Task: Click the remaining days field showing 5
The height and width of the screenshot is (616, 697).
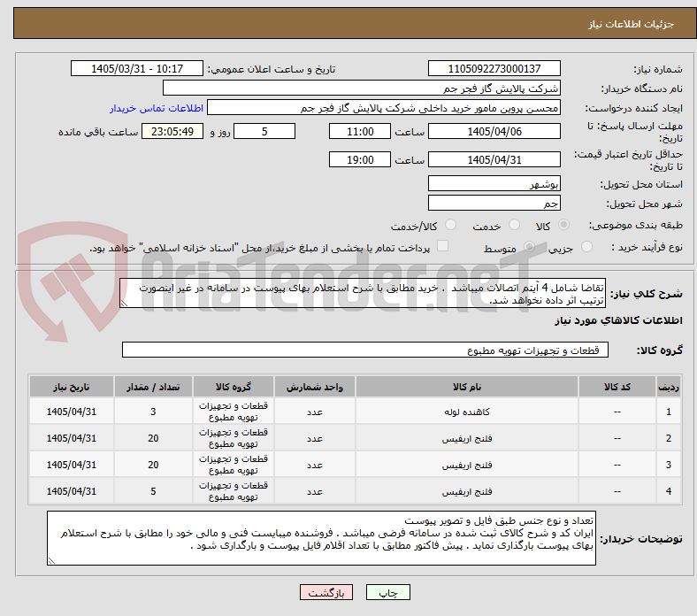Action: (264, 131)
